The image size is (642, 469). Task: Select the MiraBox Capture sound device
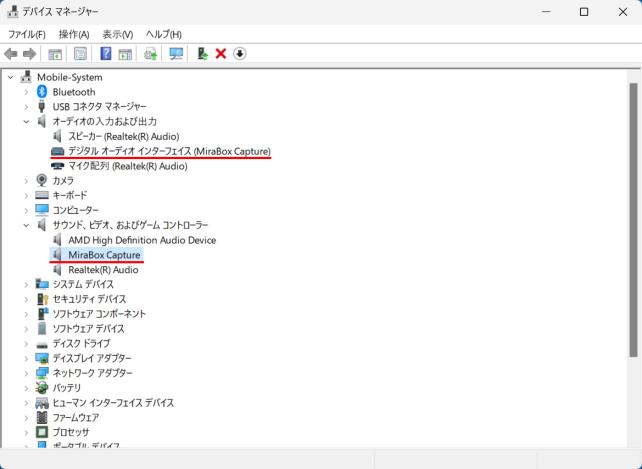click(104, 255)
